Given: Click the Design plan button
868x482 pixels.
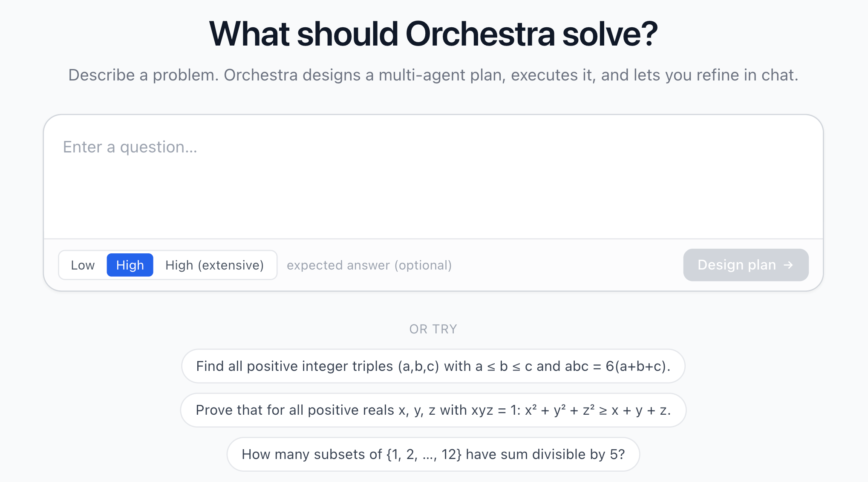Looking at the screenshot, I should point(745,265).
